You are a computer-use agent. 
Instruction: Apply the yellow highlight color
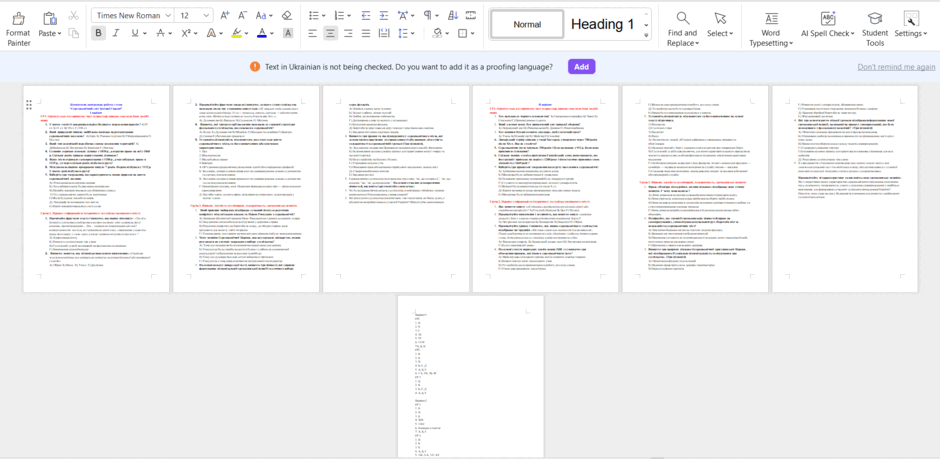pos(237,34)
